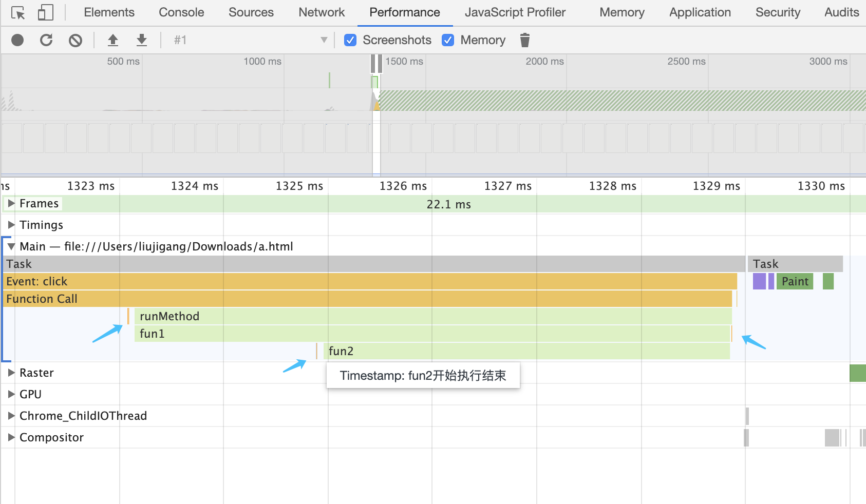The image size is (866, 504).
Task: Click the inspect element picker icon
Action: click(x=18, y=13)
